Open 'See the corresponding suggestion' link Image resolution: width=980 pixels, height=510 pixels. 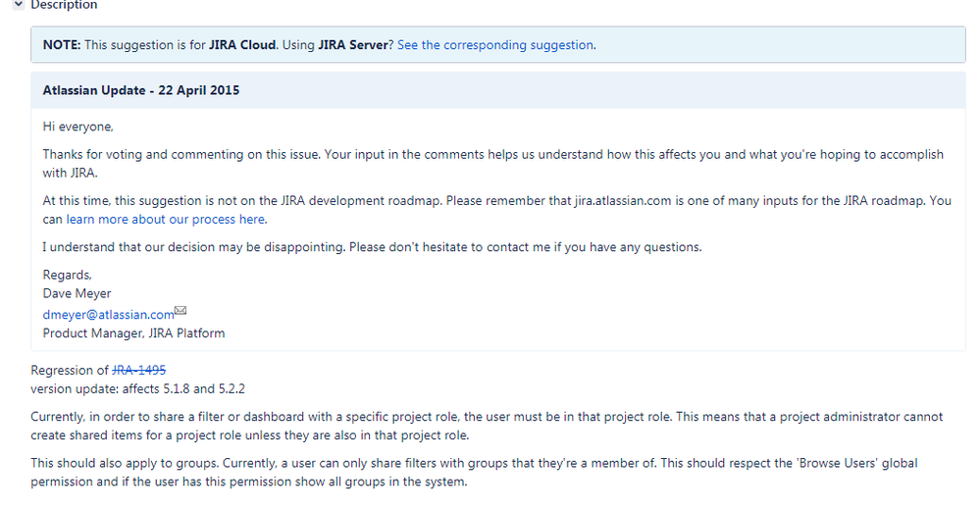495,45
